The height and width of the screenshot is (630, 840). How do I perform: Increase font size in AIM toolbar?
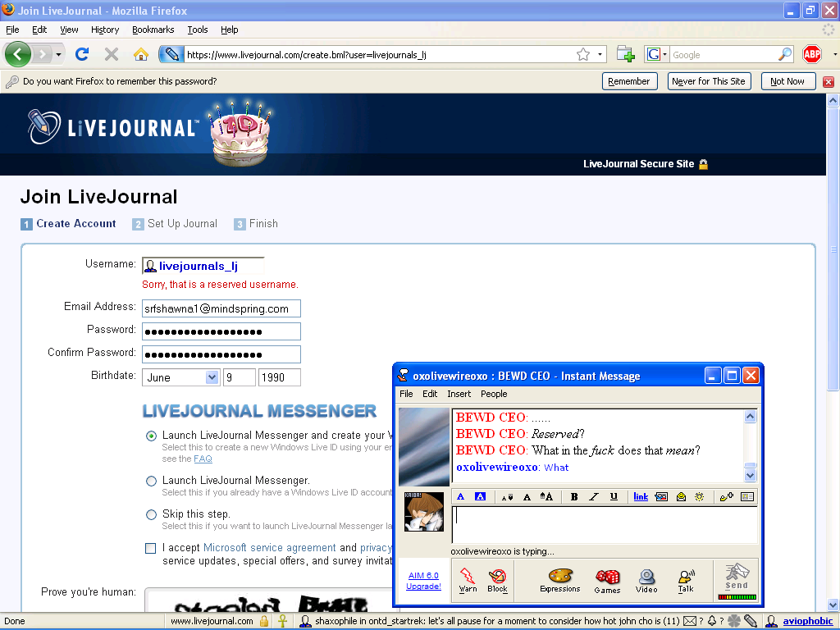(546, 496)
